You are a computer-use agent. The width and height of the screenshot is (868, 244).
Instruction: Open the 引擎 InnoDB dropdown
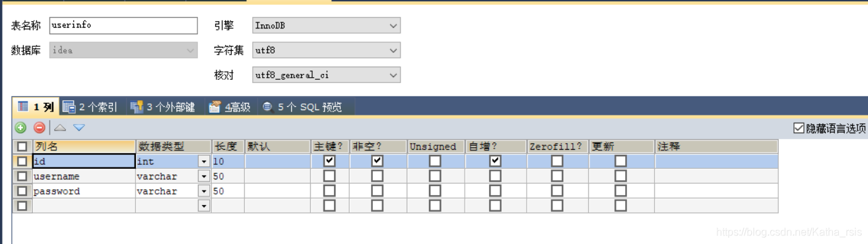pos(326,26)
